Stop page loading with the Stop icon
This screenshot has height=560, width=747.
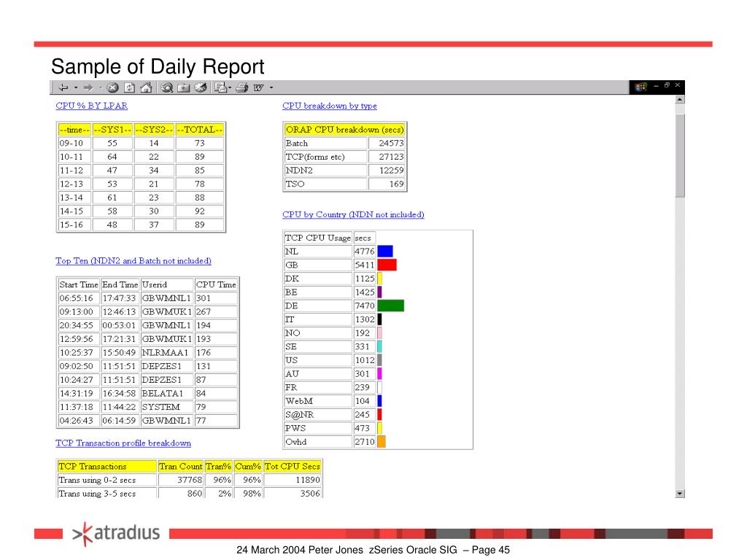coord(112,87)
